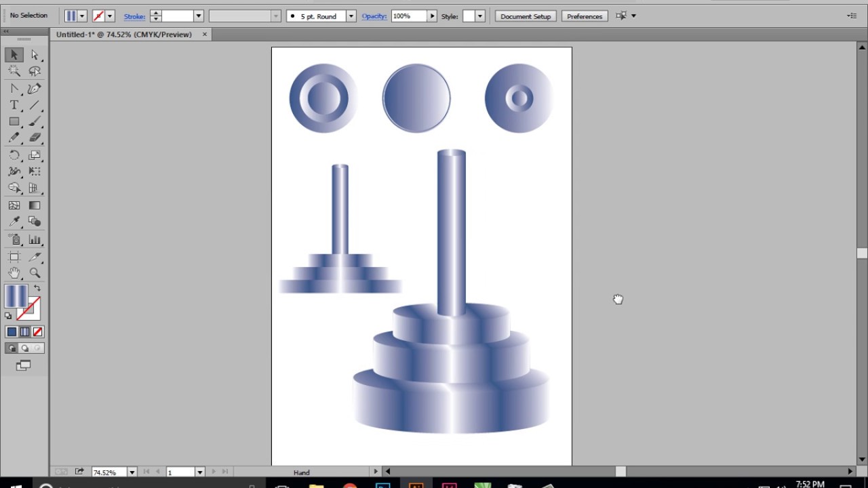This screenshot has height=488, width=868.
Task: Select the Selection tool arrow
Action: point(14,55)
